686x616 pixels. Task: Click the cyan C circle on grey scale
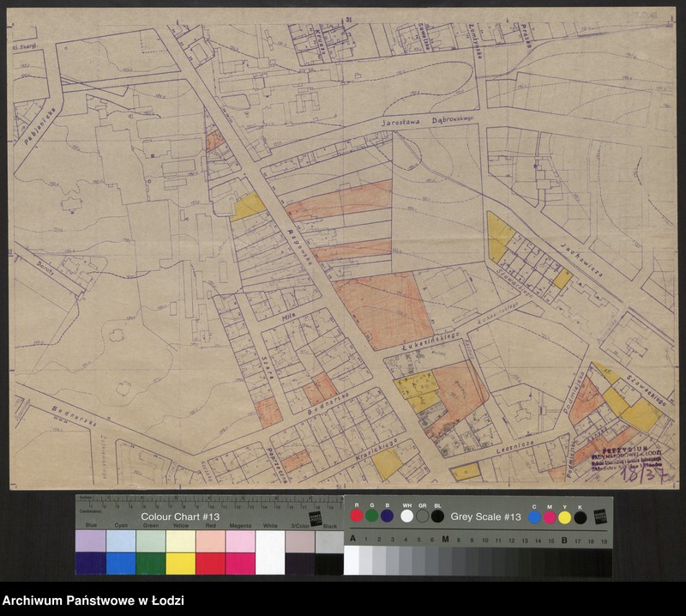(534, 516)
